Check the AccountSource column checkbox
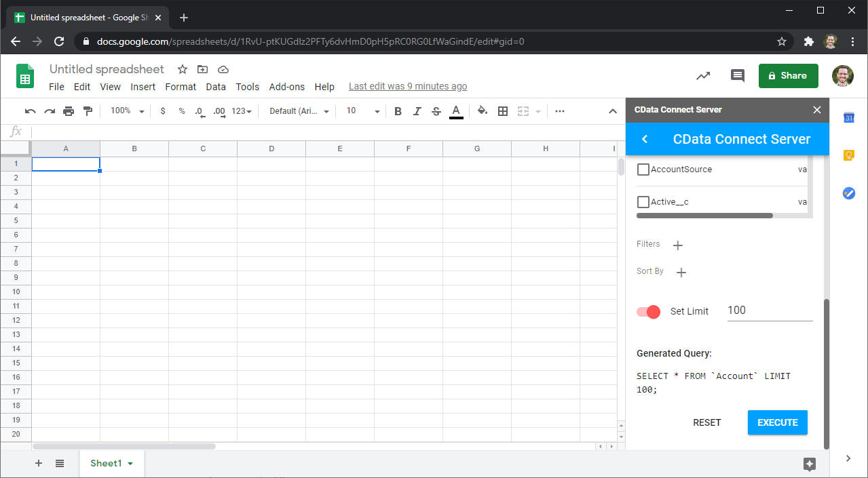868x478 pixels. [643, 170]
